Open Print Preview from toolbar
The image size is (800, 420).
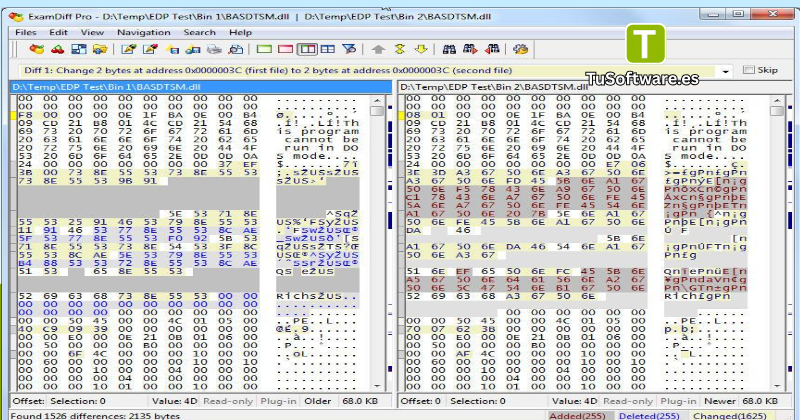(236, 50)
